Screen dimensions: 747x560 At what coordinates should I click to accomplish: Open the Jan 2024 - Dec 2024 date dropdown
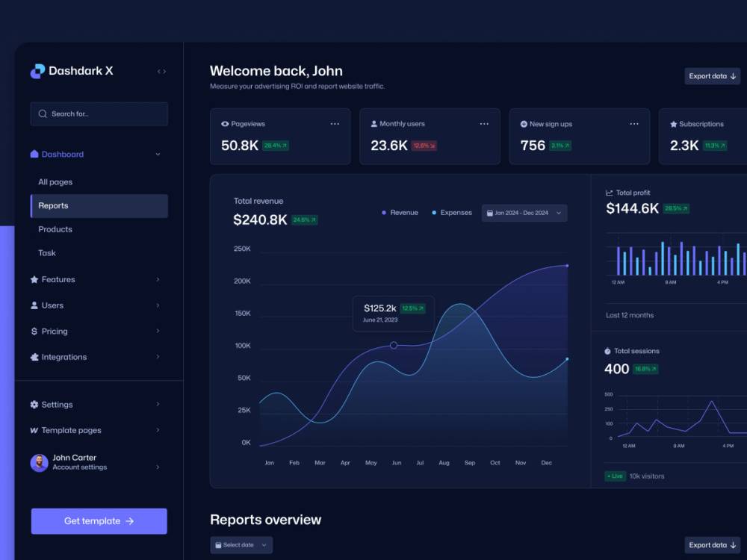524,213
